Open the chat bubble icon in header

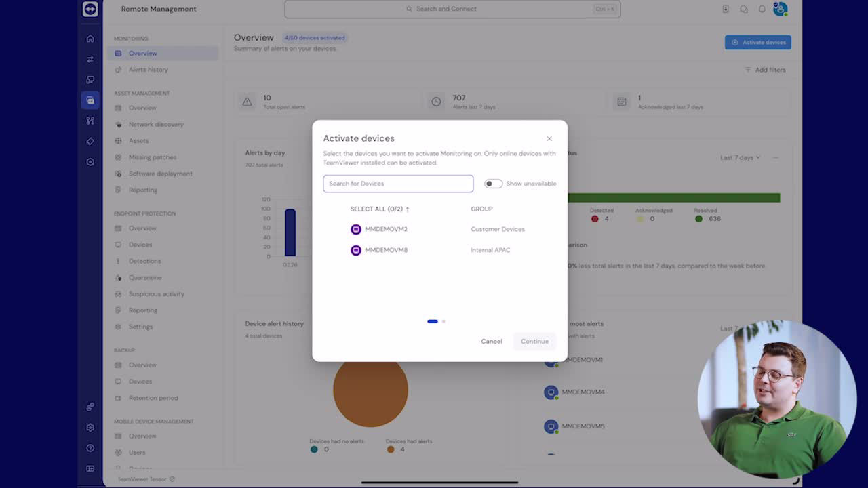744,9
